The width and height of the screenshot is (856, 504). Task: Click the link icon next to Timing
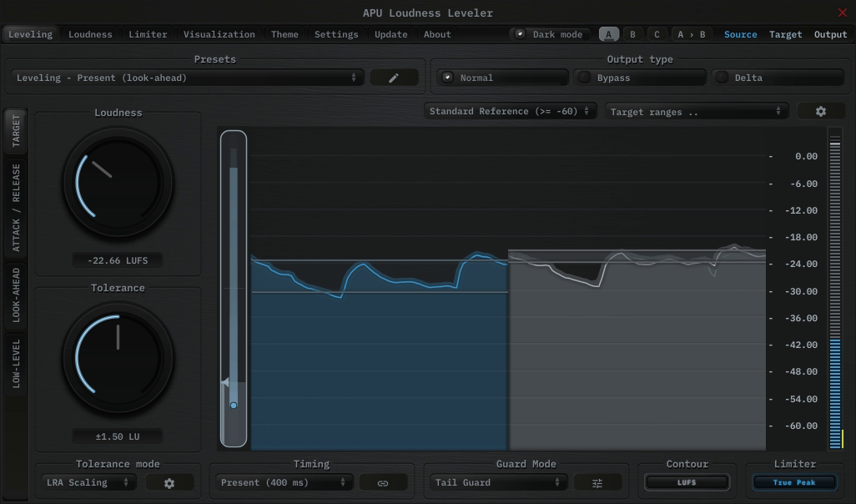[384, 481]
